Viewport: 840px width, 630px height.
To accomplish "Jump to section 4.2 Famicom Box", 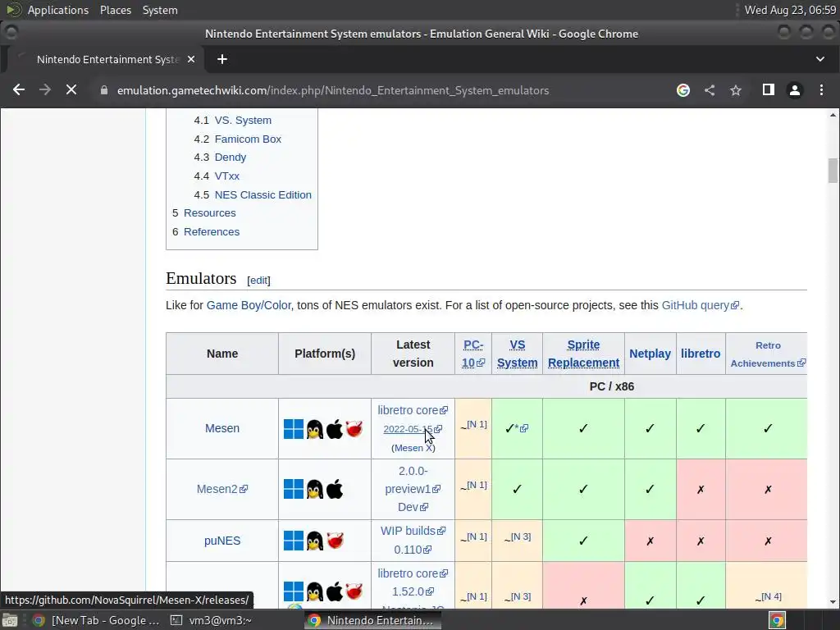I will tap(248, 139).
